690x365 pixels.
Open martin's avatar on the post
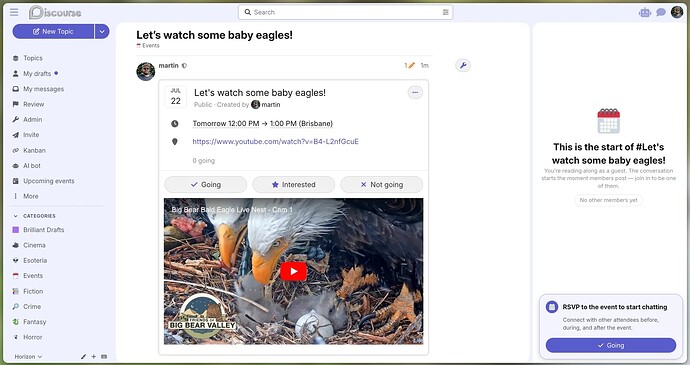pyautogui.click(x=146, y=71)
